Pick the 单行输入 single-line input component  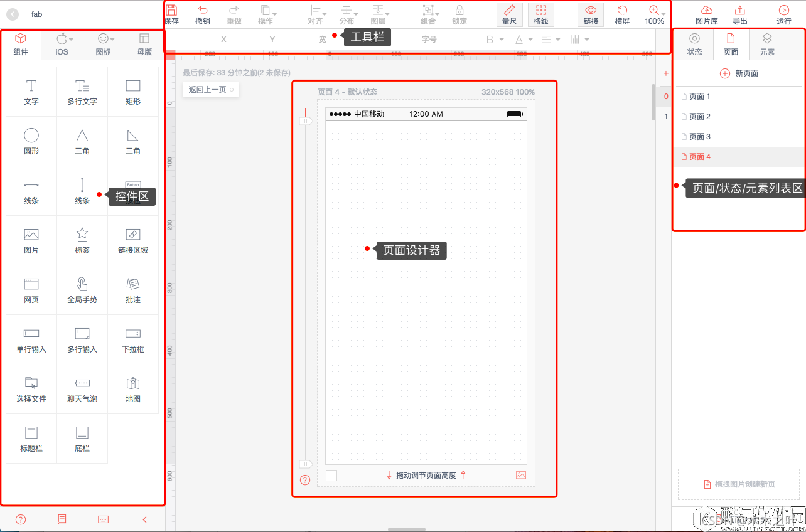coord(31,339)
